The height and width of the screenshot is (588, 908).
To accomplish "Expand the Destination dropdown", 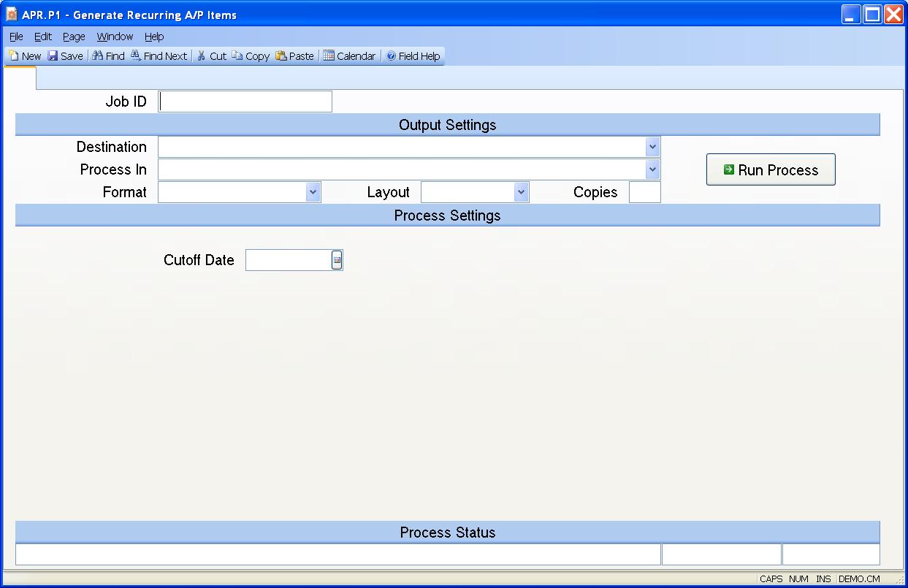I will (652, 147).
